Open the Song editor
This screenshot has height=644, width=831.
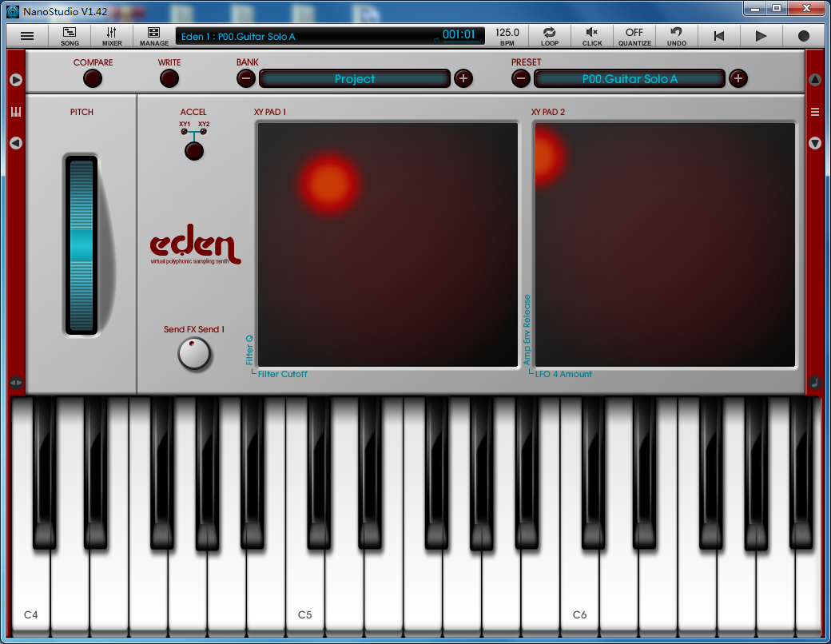[x=70, y=36]
